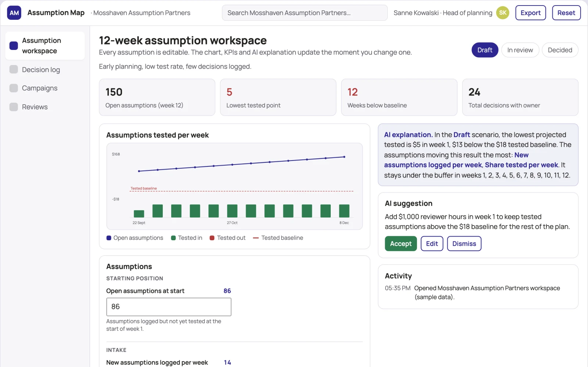Viewport: 588px width, 367px height.
Task: Open the SK user avatar
Action: pos(502,13)
